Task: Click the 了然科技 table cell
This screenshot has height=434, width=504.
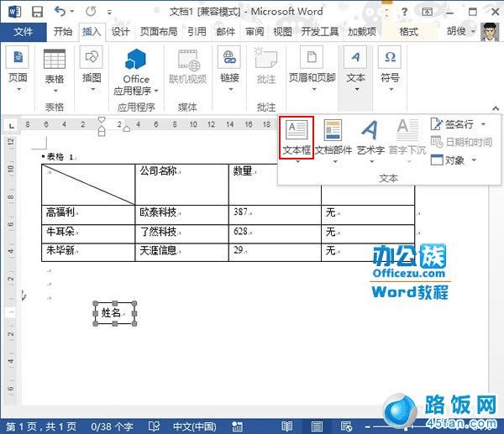Action: click(x=181, y=234)
